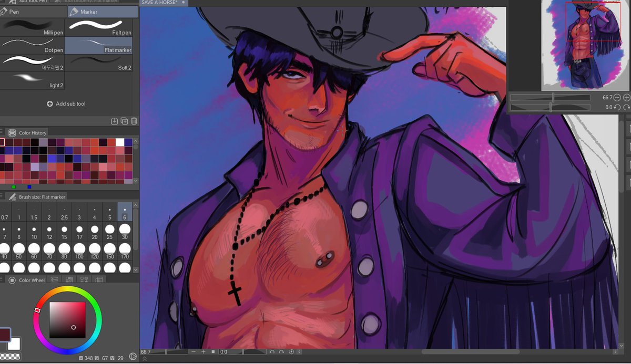This screenshot has width=631, height=364.
Task: Click the blue indicator below Color History
Action: click(29, 187)
